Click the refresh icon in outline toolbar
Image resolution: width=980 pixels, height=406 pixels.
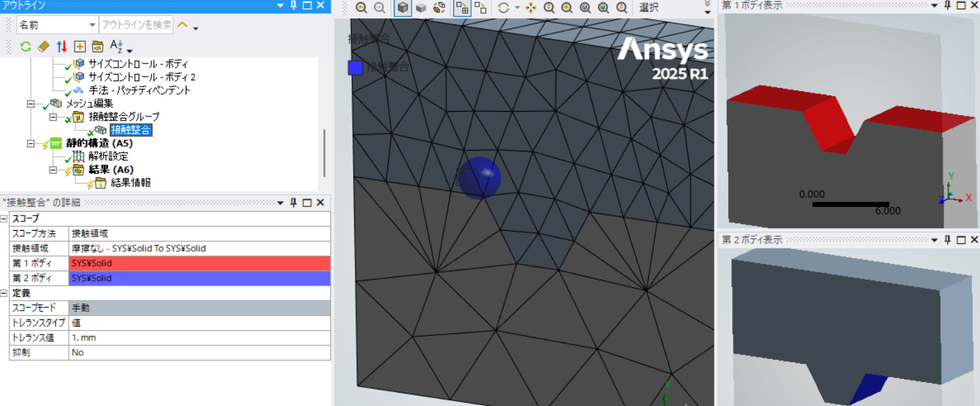pyautogui.click(x=25, y=46)
